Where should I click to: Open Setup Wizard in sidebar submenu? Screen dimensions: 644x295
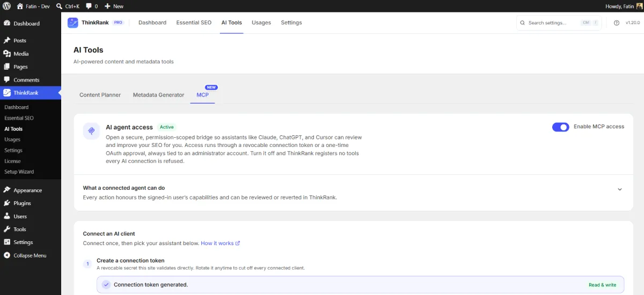point(19,172)
